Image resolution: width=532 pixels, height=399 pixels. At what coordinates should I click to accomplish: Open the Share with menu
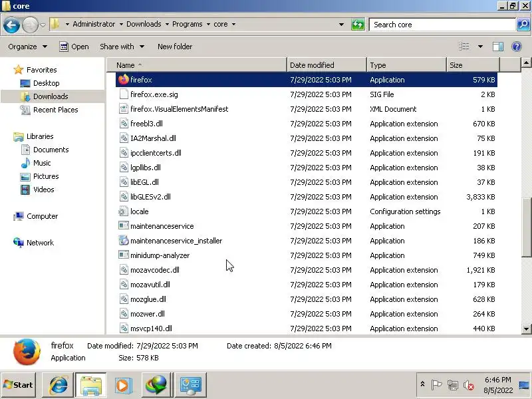[122, 47]
